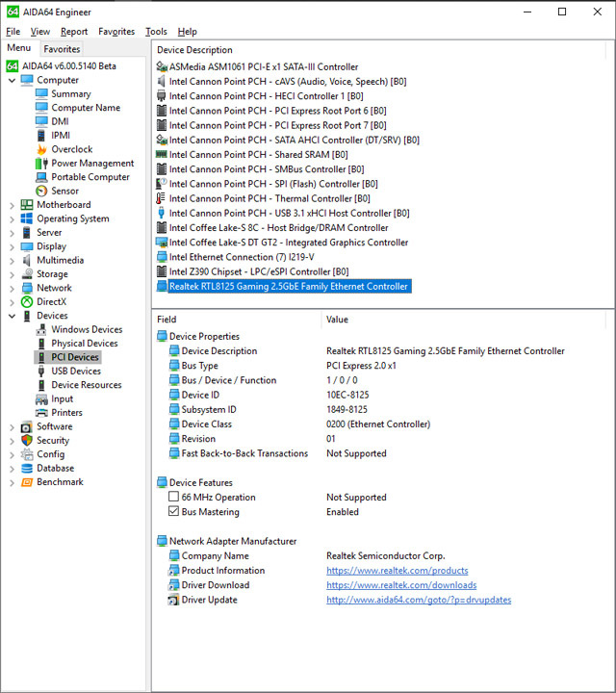Viewport: 616px width, 693px height.
Task: Click the Windows Devices icon
Action: [x=41, y=330]
